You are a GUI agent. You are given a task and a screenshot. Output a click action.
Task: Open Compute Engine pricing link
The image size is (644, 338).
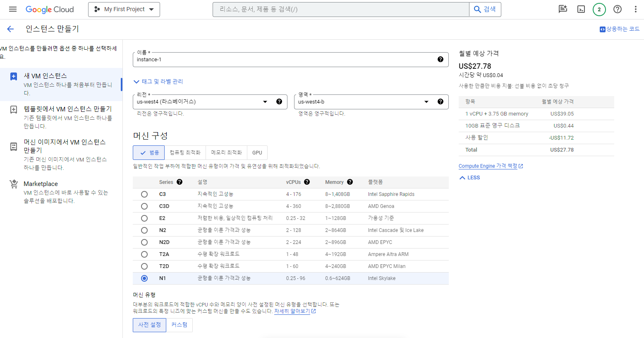[491, 166]
